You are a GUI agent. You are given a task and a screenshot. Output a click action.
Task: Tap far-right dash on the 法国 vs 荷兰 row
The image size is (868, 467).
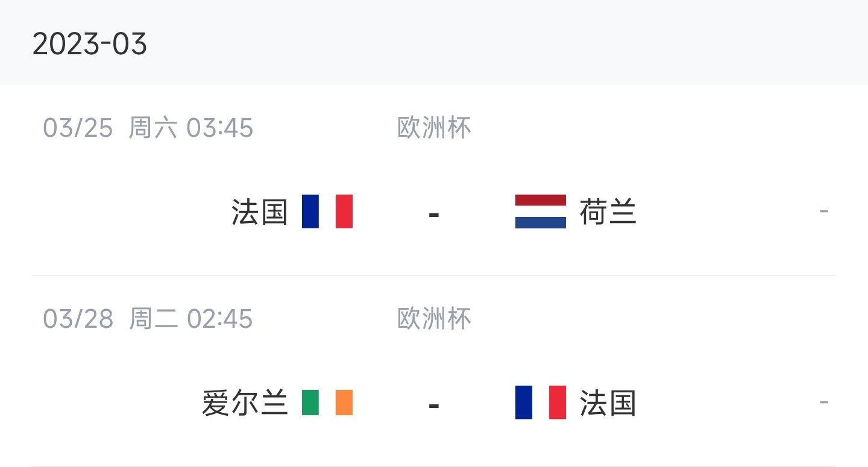[824, 212]
